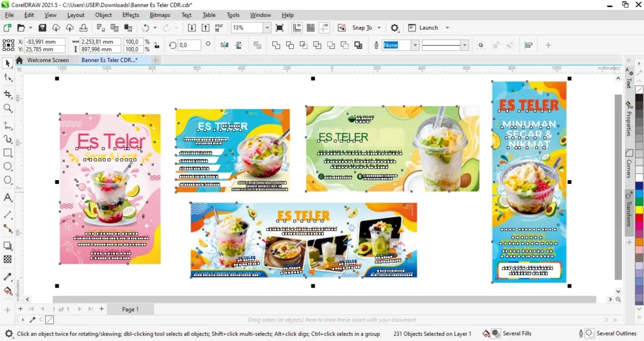Click the X position field
This screenshot has height=341, width=644.
pyautogui.click(x=45, y=41)
